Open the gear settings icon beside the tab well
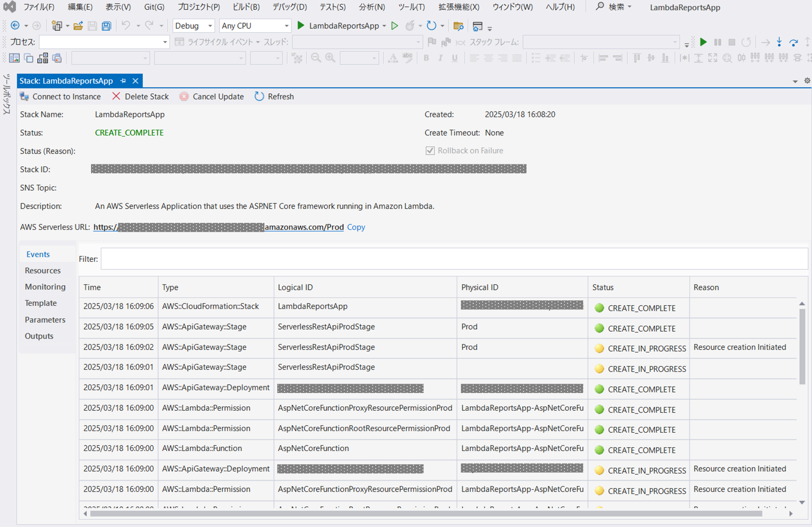Image resolution: width=812 pixels, height=527 pixels. coord(807,81)
